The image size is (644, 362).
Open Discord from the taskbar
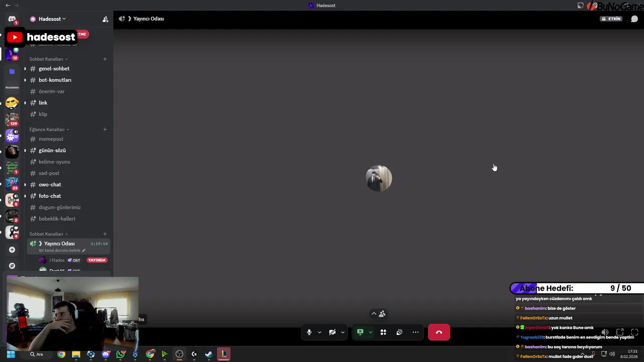pyautogui.click(x=106, y=354)
